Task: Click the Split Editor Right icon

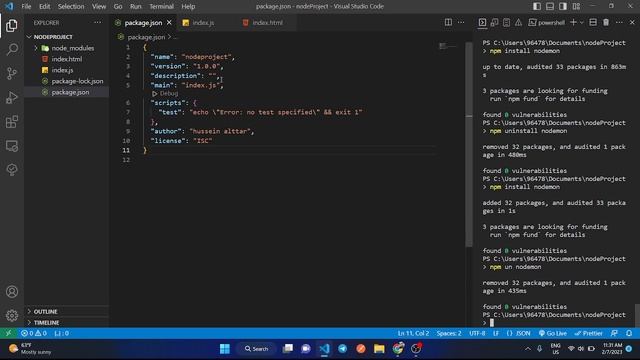Action: (448, 22)
